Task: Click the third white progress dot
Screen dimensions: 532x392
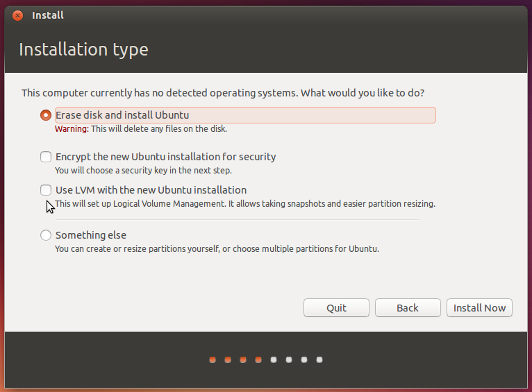Action: (304, 359)
